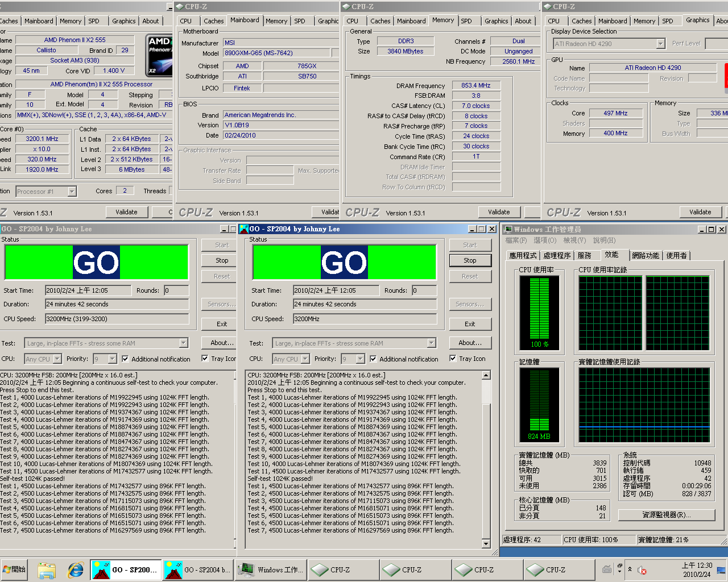The height and width of the screenshot is (582, 728).
Task: Select the About tab in the Memory CPU-Z window
Action: pos(523,21)
